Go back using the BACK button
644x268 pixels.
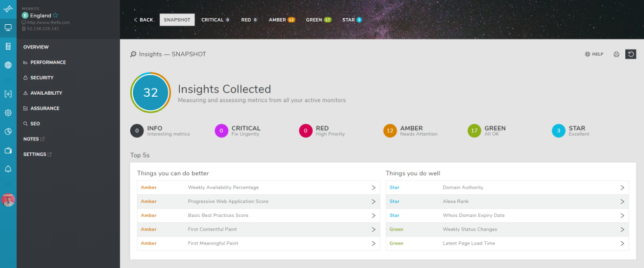[144, 19]
